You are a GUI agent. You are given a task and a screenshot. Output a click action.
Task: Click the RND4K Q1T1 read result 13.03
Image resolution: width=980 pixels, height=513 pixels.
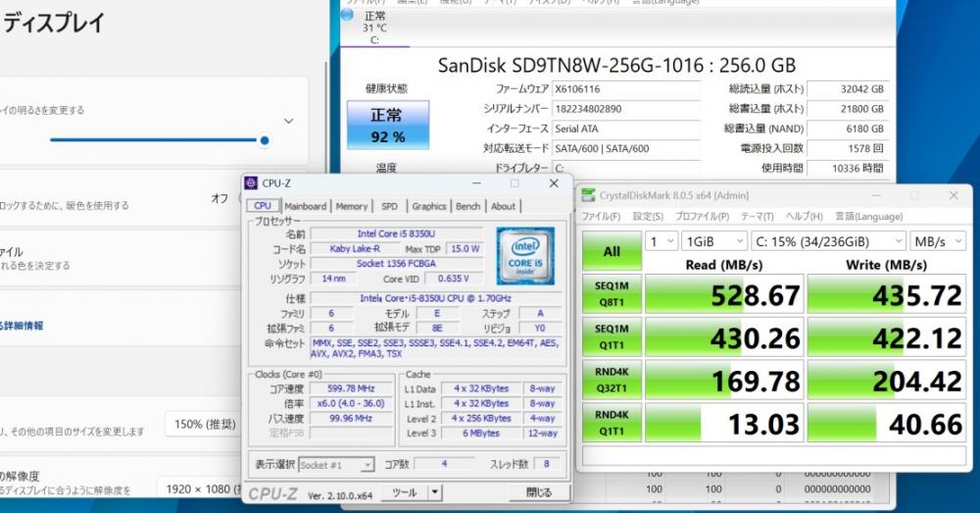(x=724, y=424)
